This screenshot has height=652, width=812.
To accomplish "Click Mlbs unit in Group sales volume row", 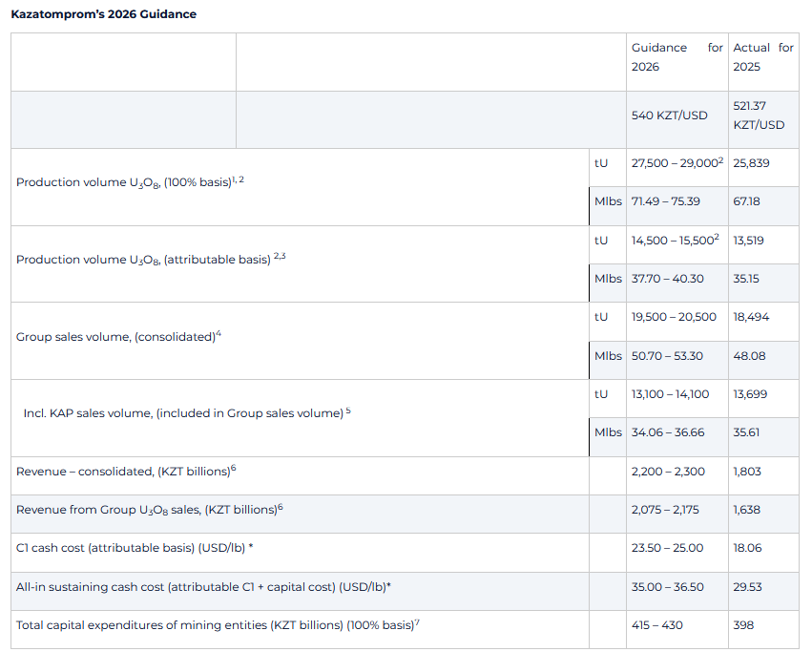I will [x=608, y=355].
